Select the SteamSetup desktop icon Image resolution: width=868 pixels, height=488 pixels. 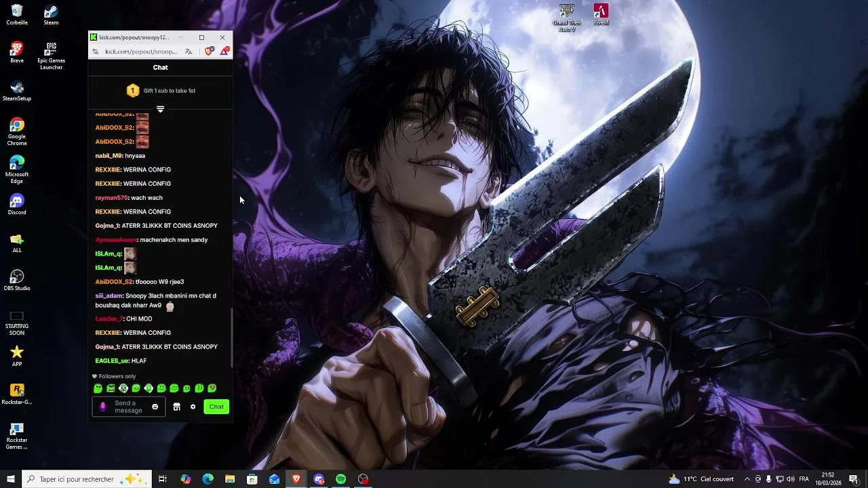(17, 90)
